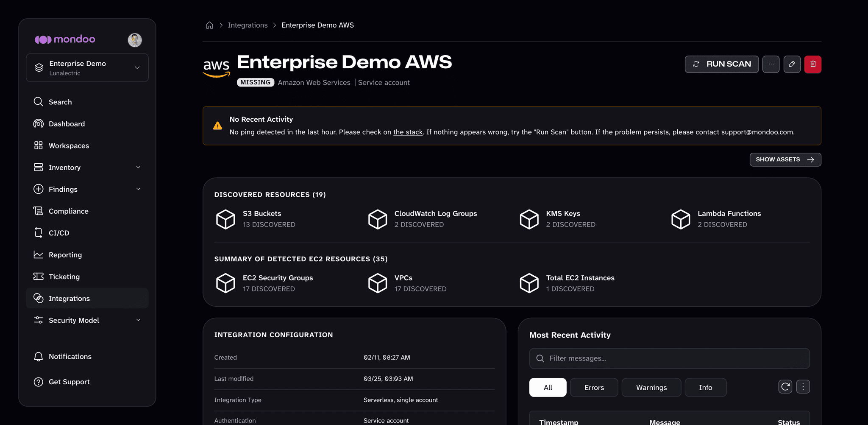Screen dimensions: 868x425
Task: Expand the Findings menu chevron
Action: click(x=138, y=189)
